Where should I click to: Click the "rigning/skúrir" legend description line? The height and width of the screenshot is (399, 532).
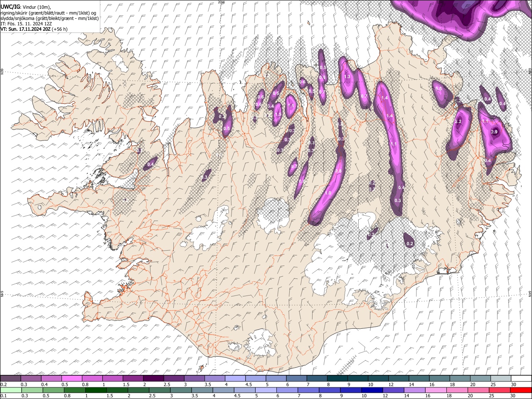pyautogui.click(x=49, y=12)
